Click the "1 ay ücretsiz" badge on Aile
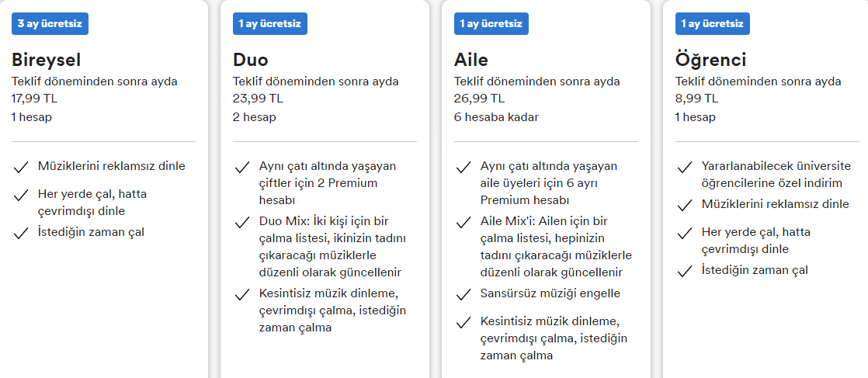The height and width of the screenshot is (378, 868). pyautogui.click(x=491, y=24)
